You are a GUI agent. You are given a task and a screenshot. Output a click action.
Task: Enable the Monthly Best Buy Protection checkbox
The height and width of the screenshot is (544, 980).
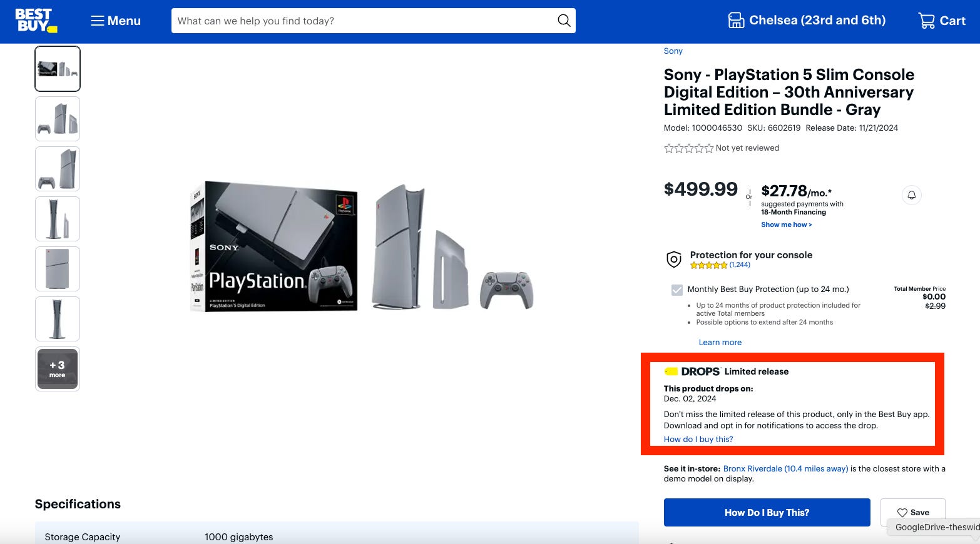(x=677, y=290)
